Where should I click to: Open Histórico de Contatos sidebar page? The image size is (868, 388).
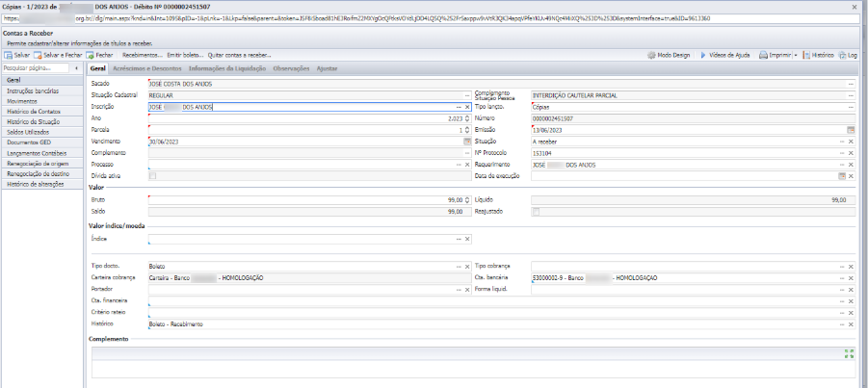tap(42, 112)
